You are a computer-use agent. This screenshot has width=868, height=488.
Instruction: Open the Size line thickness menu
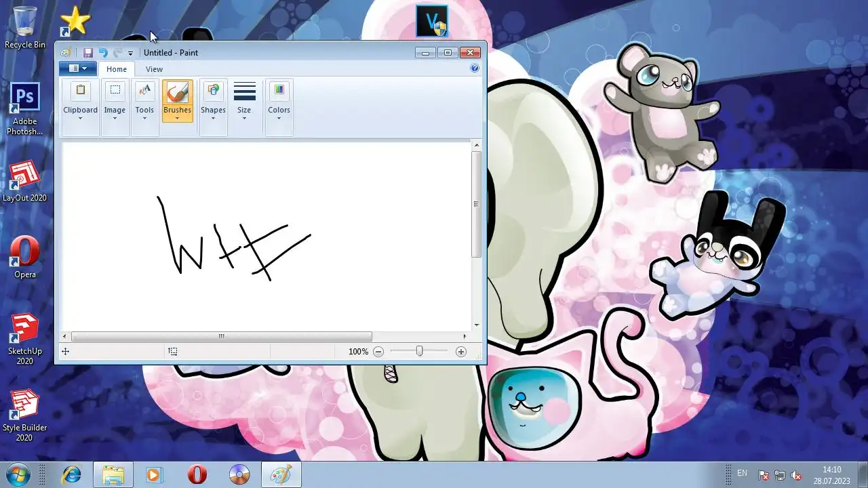point(244,101)
